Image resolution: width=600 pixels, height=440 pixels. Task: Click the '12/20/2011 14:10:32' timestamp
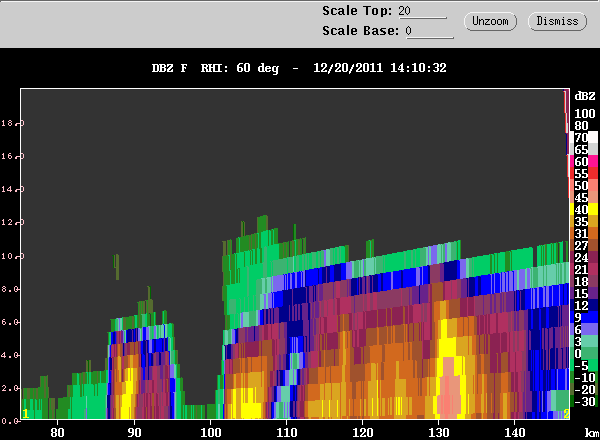pos(380,68)
